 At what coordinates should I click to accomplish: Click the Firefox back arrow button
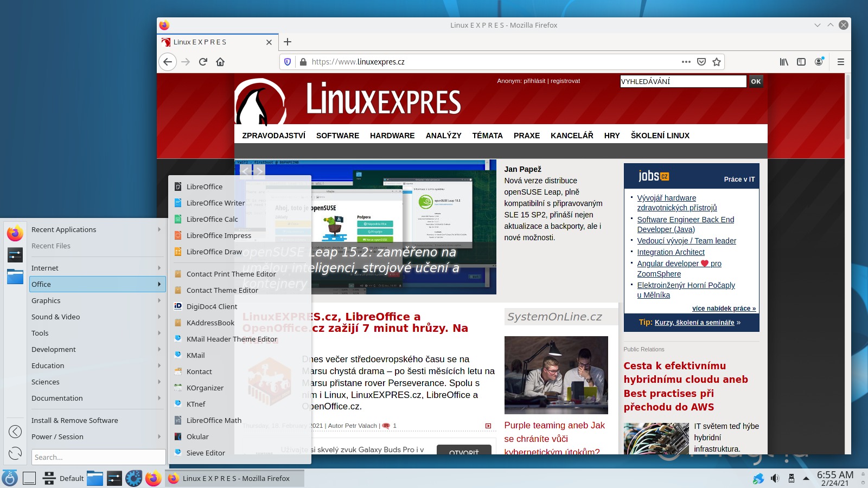pos(168,62)
